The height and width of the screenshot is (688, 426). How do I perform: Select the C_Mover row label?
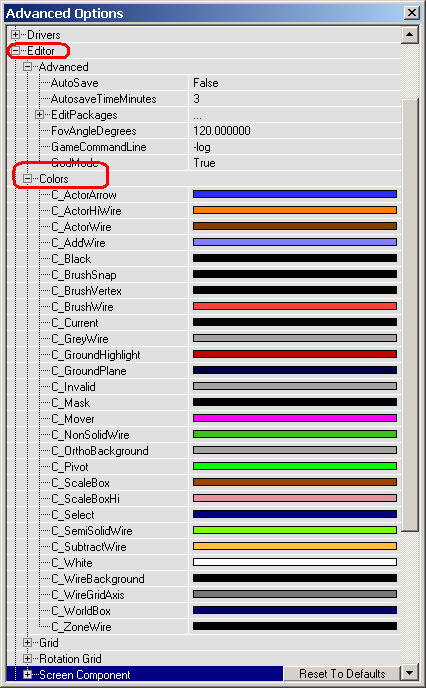coord(73,419)
